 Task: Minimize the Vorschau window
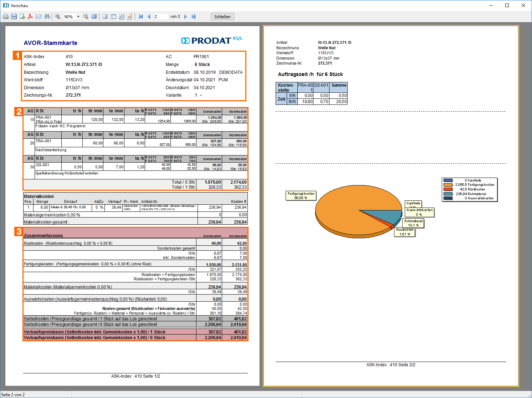tap(491, 5)
